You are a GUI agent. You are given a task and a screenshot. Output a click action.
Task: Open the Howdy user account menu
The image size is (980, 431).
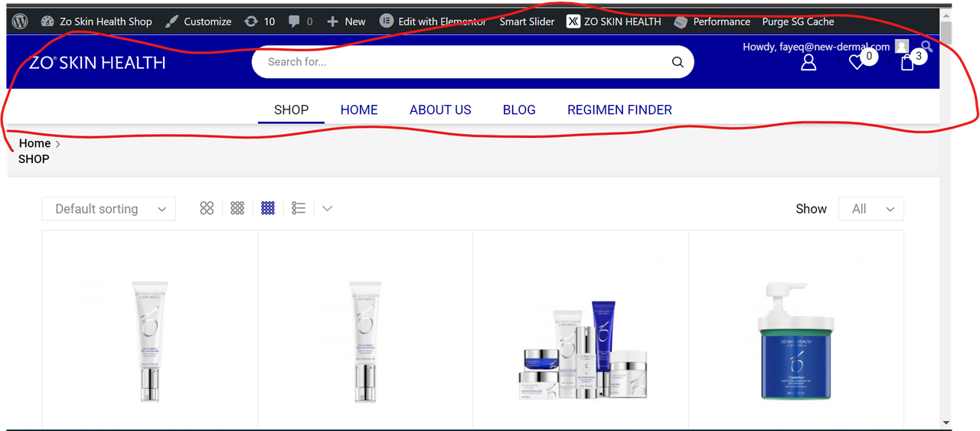tap(825, 47)
